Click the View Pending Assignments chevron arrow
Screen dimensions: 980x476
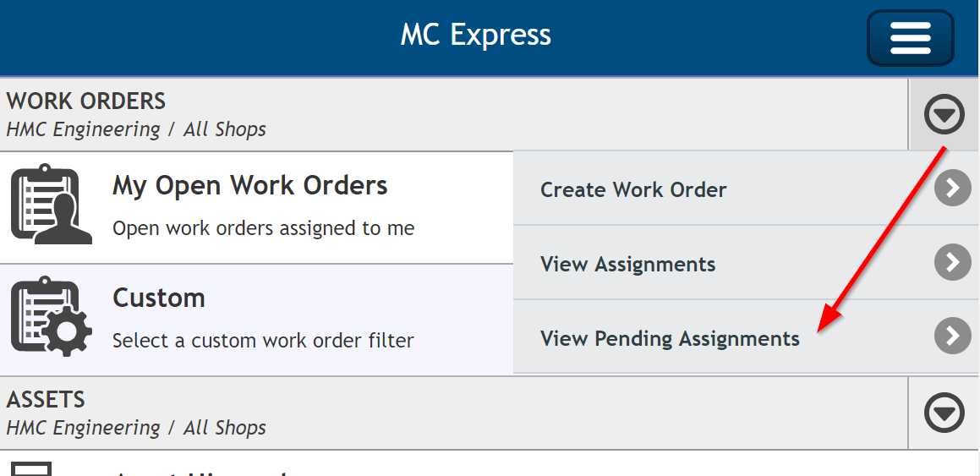pyautogui.click(x=952, y=336)
